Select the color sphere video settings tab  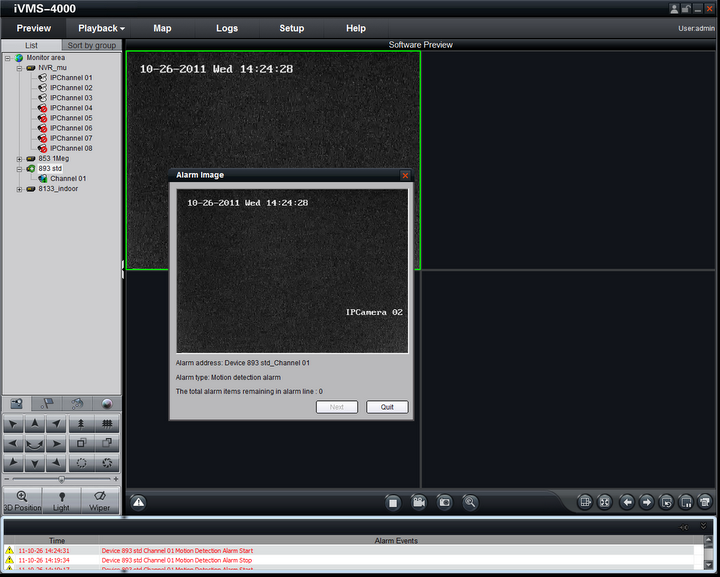(107, 404)
